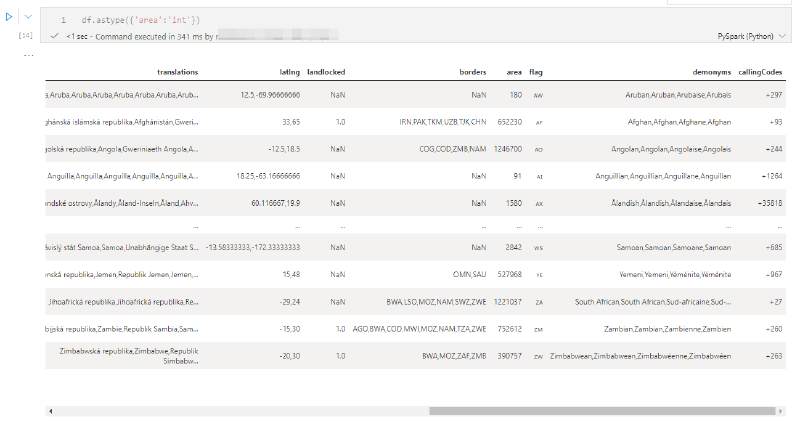Click borders cell IRN,PAK,TKM,UZB,TJK,CHN

point(443,122)
